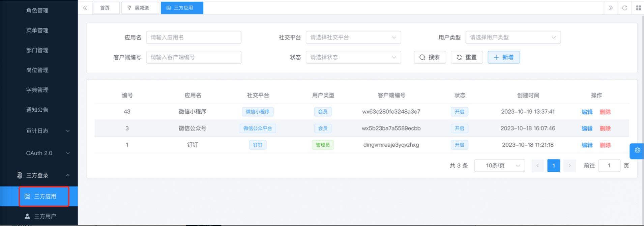Click the 搜索 button

pyautogui.click(x=430, y=57)
